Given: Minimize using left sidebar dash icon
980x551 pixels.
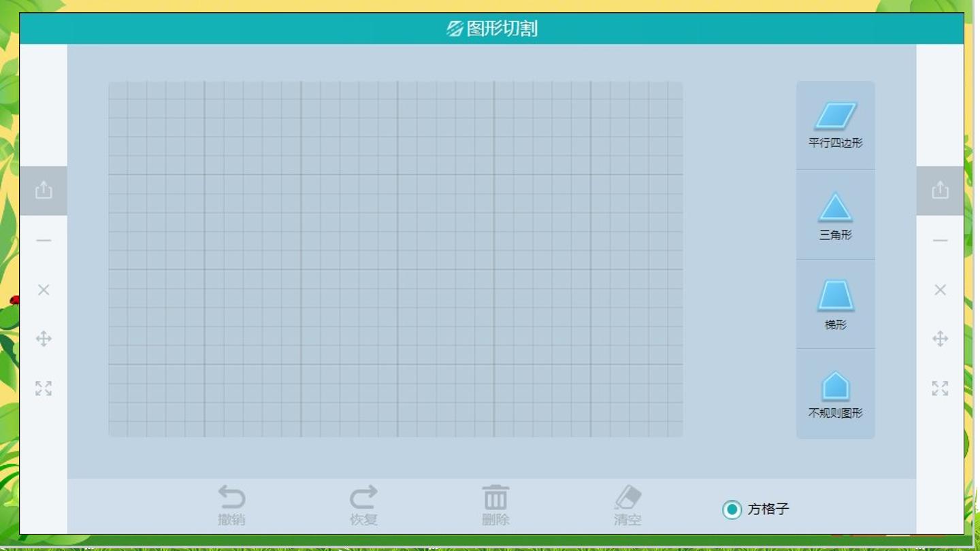Looking at the screenshot, I should [44, 240].
